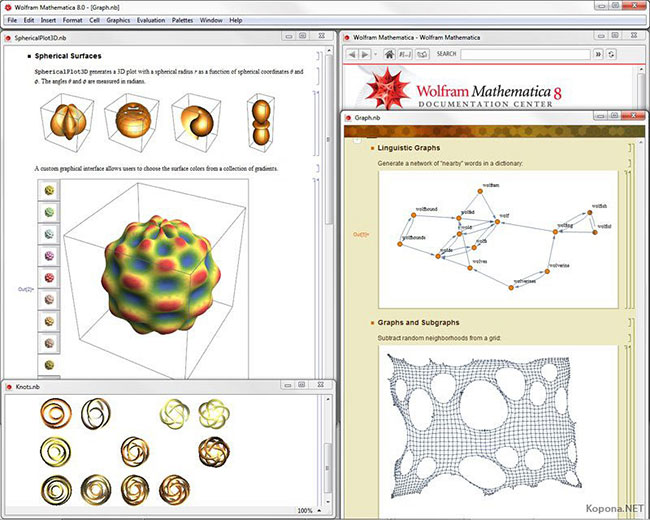The width and height of the screenshot is (650, 520).
Task: Click the 'wolverine' node in word graph
Action: (547, 272)
